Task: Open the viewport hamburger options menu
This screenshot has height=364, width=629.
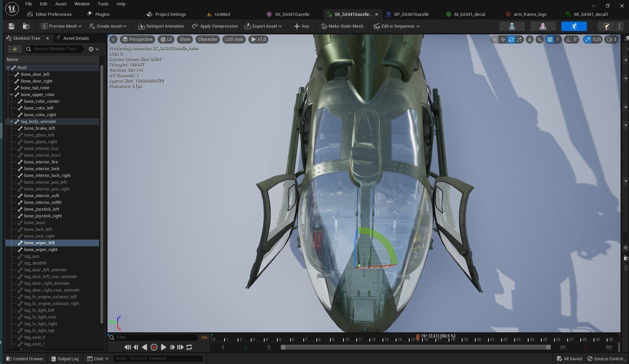Action: [113, 39]
